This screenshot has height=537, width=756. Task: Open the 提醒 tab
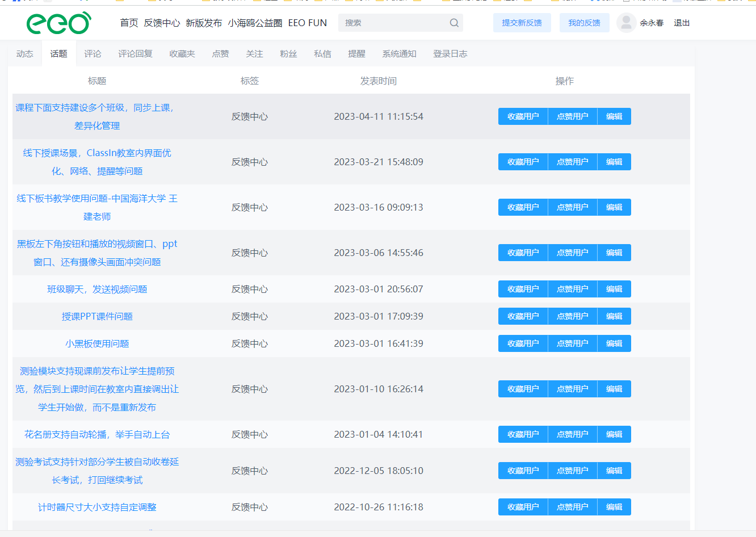click(356, 53)
